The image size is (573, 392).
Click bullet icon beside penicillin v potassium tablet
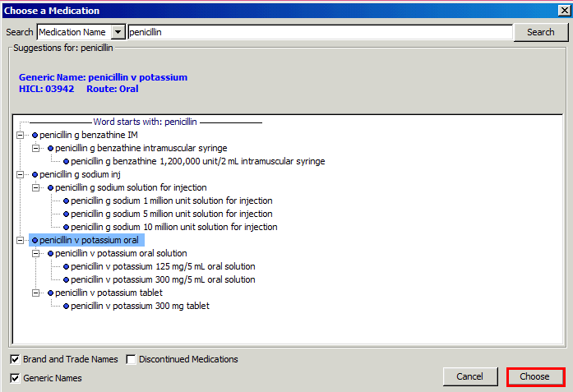coord(50,293)
